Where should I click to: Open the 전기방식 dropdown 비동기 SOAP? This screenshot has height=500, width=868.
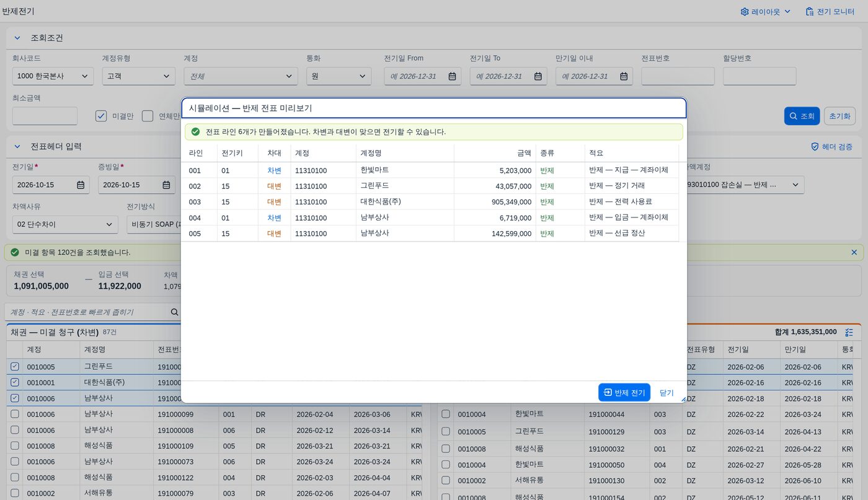pyautogui.click(x=154, y=224)
